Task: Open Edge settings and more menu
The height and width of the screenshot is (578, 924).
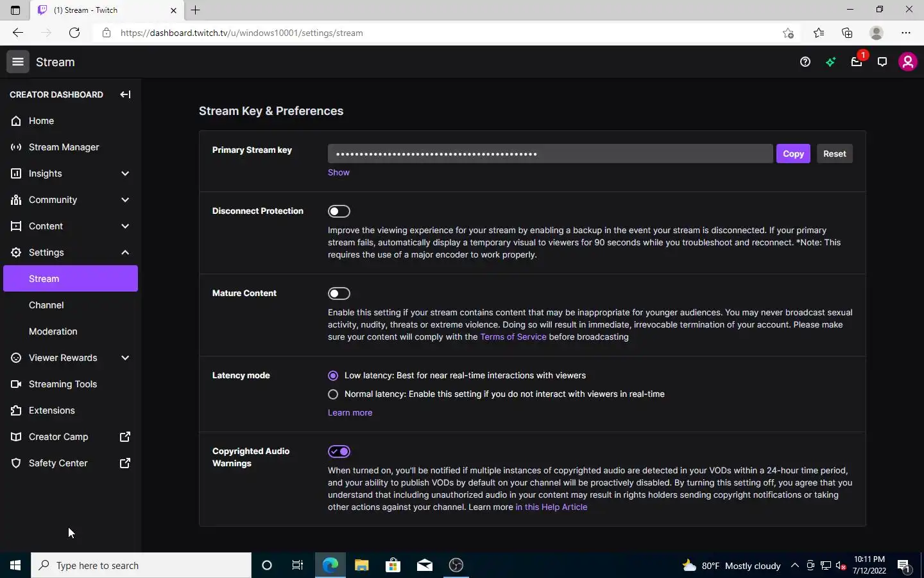Action: 906,33
